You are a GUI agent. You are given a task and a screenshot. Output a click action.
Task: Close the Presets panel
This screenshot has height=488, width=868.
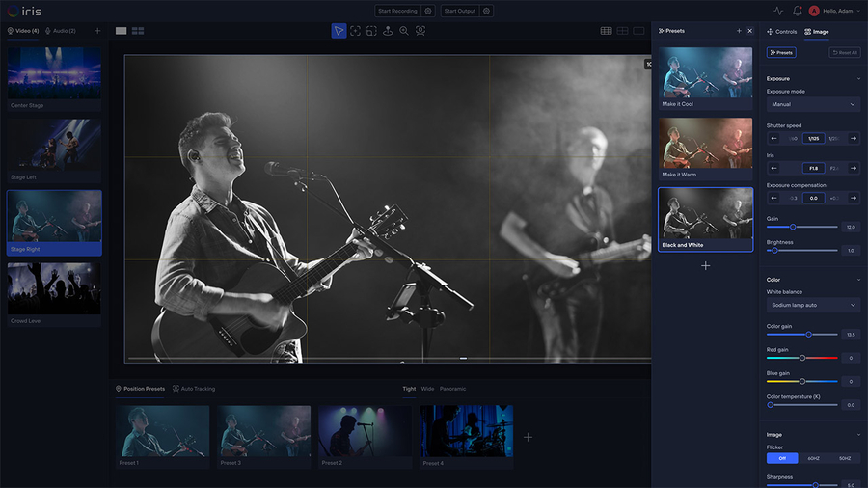[750, 31]
